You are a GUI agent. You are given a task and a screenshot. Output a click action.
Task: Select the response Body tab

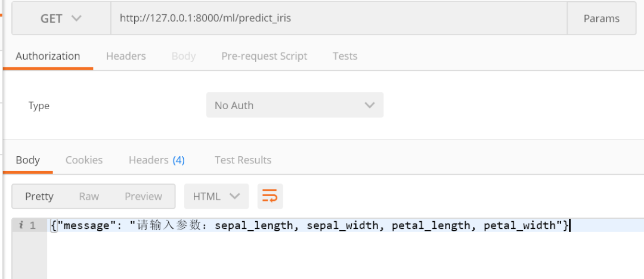click(x=27, y=160)
